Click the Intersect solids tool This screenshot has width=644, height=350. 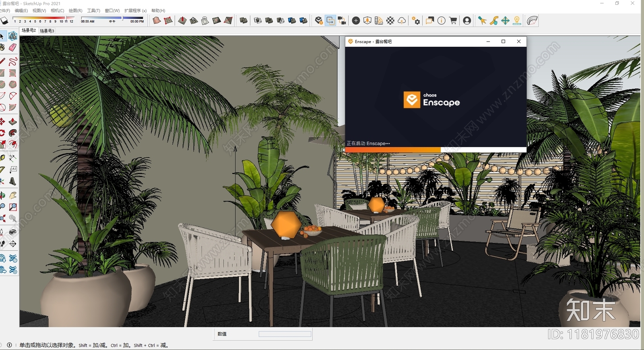(258, 21)
